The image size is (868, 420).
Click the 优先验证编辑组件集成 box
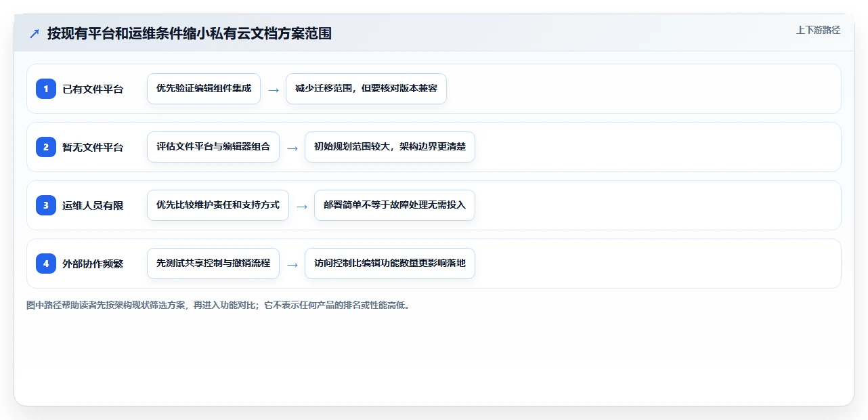pyautogui.click(x=204, y=89)
